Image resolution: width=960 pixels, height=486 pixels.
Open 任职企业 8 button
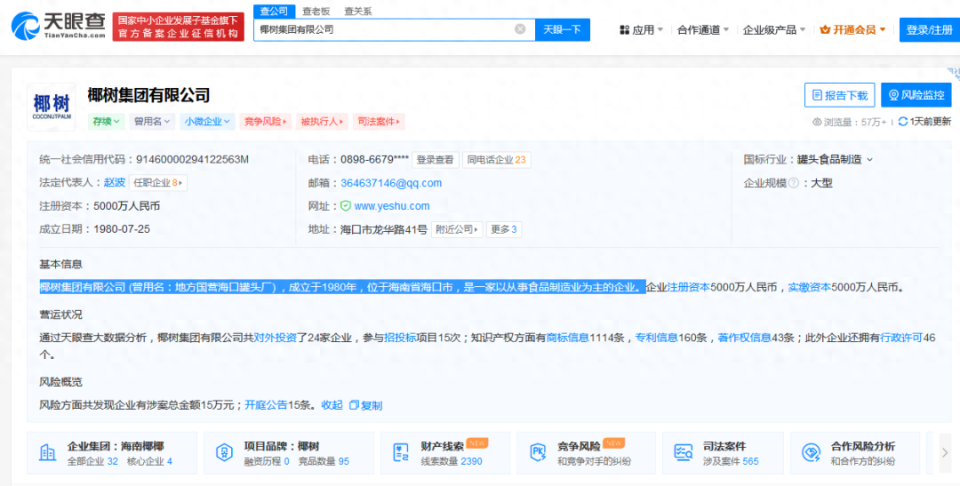[158, 182]
